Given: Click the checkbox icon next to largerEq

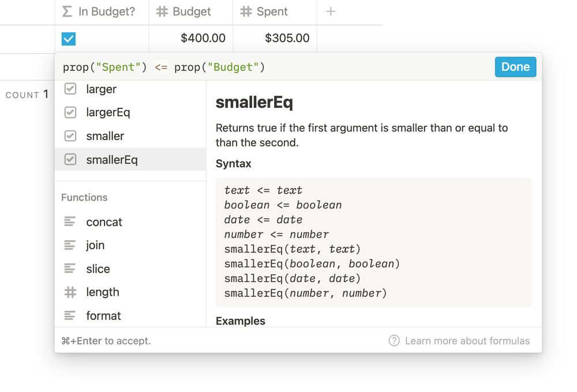Looking at the screenshot, I should click(70, 112).
